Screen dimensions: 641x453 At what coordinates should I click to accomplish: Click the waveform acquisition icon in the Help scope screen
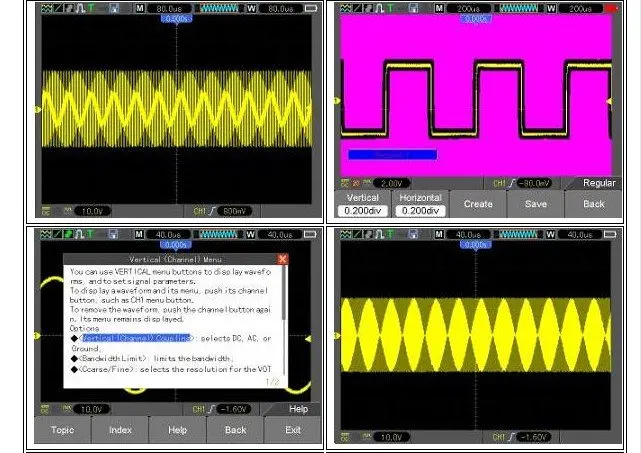[46, 234]
